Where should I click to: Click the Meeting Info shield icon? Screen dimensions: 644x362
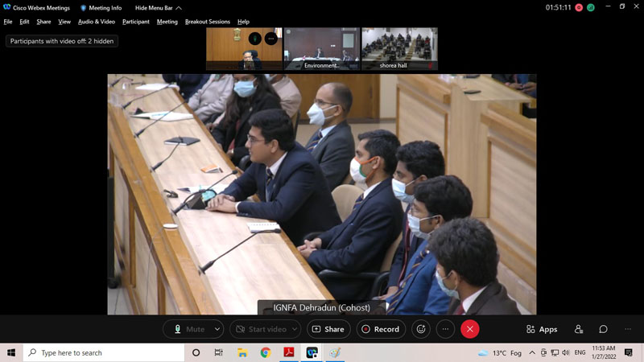83,7
